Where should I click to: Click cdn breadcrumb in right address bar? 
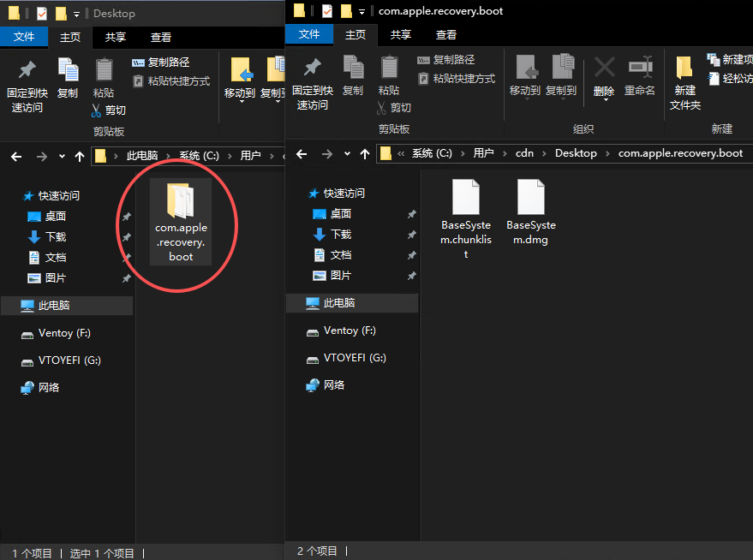[x=524, y=153]
